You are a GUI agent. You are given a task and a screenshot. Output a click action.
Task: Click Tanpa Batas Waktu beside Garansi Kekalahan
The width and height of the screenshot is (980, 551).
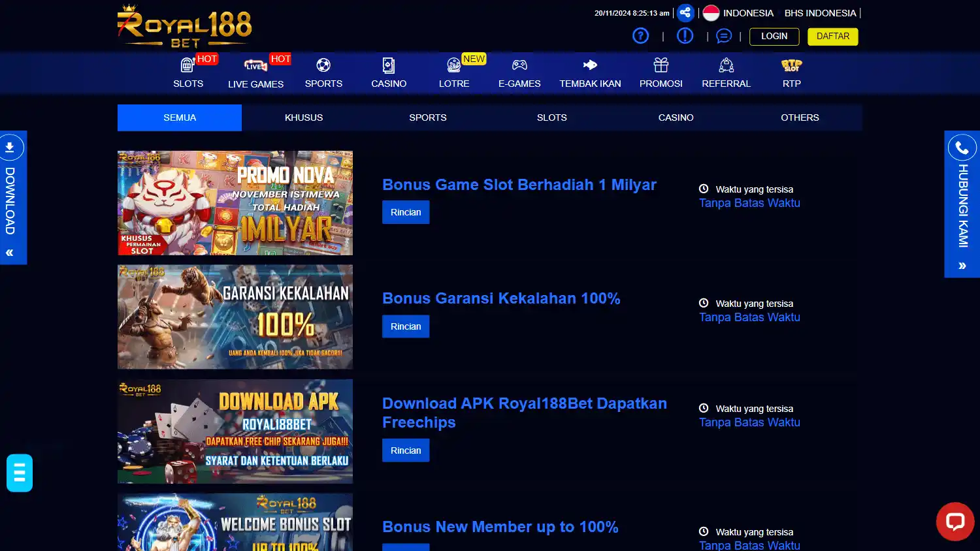pos(749,317)
